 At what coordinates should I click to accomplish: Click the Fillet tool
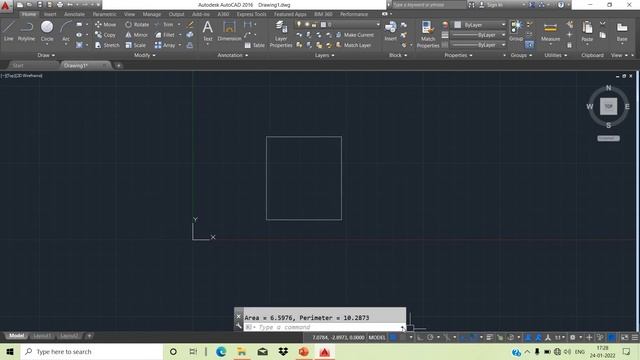click(164, 35)
